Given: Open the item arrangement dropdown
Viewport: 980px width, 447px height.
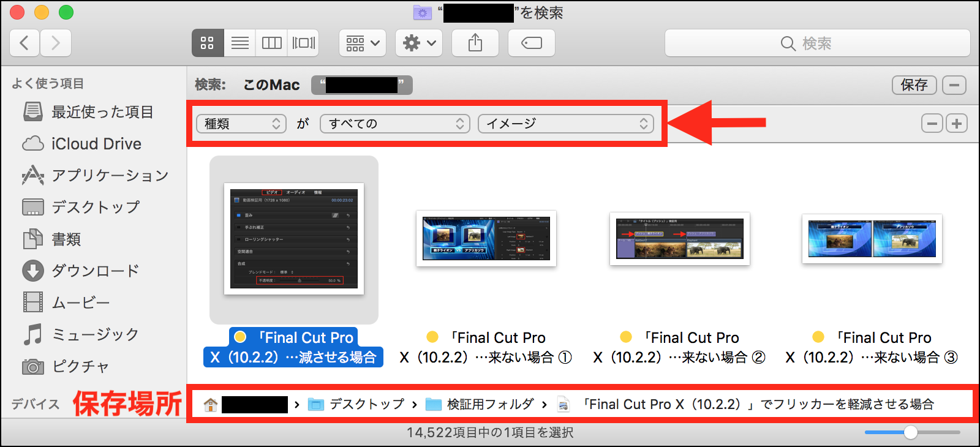Looking at the screenshot, I should pyautogui.click(x=363, y=43).
